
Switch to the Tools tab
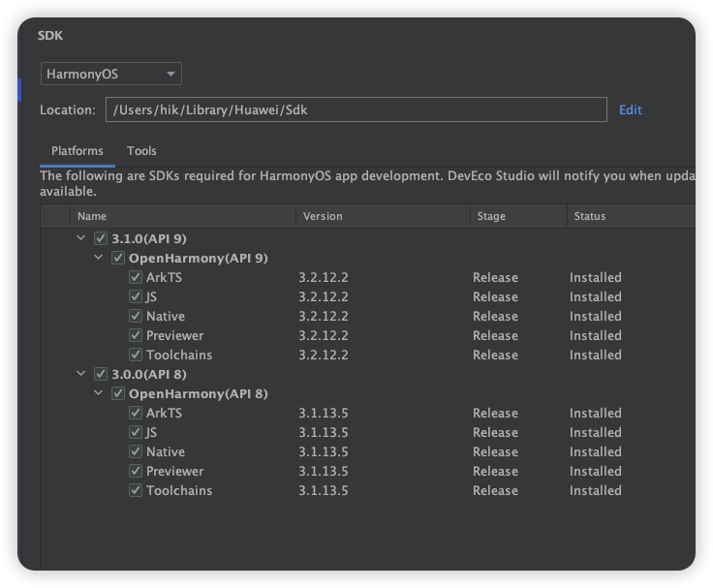pyautogui.click(x=141, y=151)
